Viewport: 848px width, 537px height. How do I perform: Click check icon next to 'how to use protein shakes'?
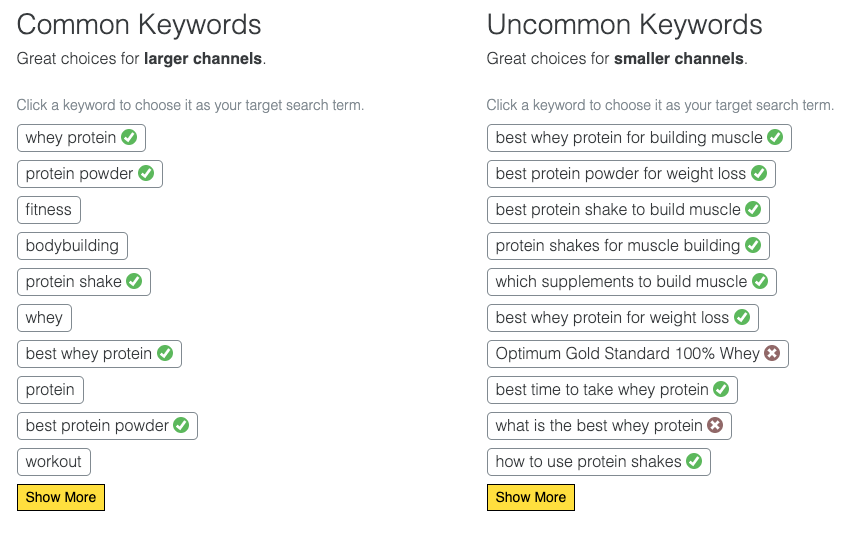(694, 461)
